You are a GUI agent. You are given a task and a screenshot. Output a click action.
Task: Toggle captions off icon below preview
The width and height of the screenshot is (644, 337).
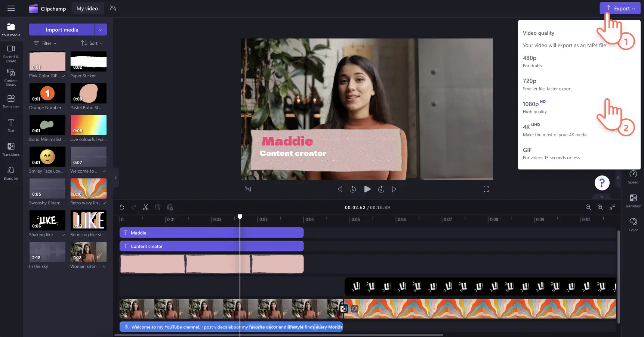click(248, 189)
